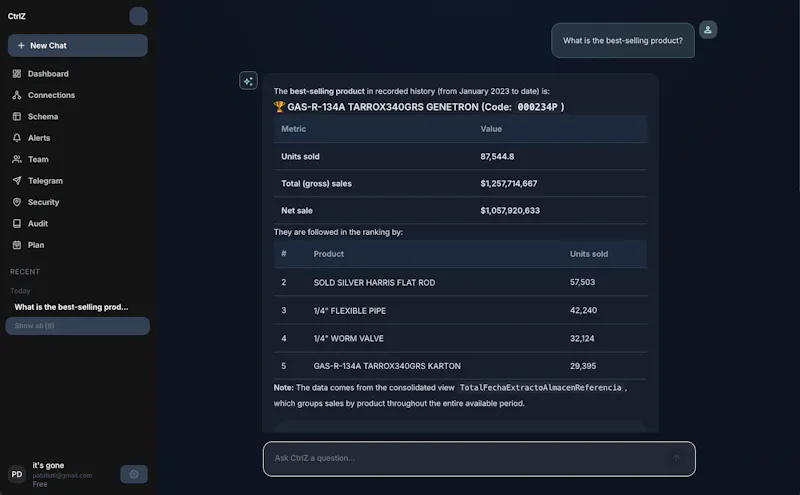Click row 1/4" FLEXIBLE PIPE
This screenshot has width=800, height=495.
(460, 310)
